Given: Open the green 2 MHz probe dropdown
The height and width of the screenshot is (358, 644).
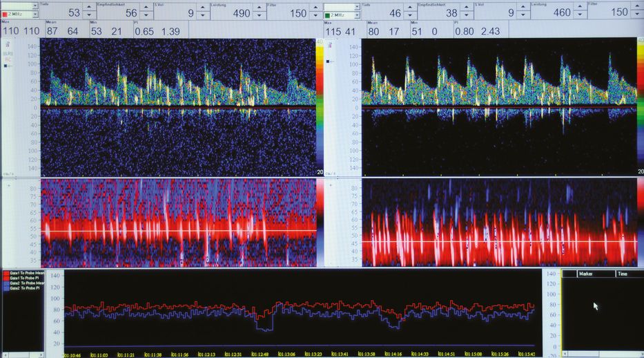Looking at the screenshot, I should click(356, 14).
